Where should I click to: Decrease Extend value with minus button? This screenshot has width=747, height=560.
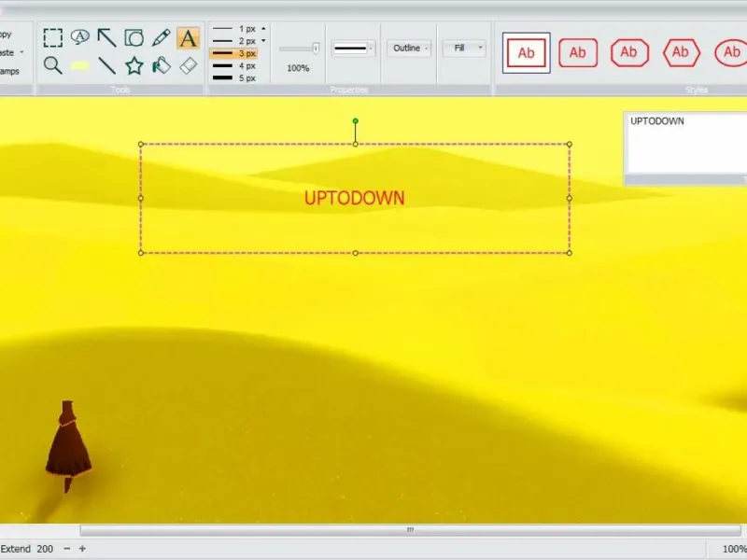click(x=67, y=549)
